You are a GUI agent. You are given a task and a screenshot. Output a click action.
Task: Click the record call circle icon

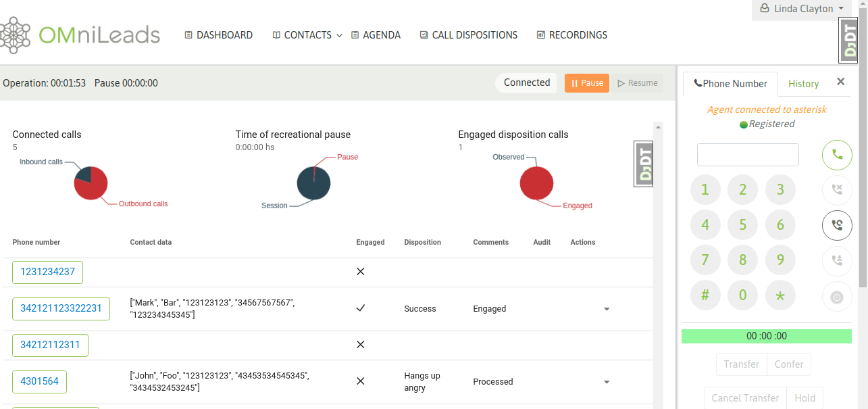click(837, 297)
